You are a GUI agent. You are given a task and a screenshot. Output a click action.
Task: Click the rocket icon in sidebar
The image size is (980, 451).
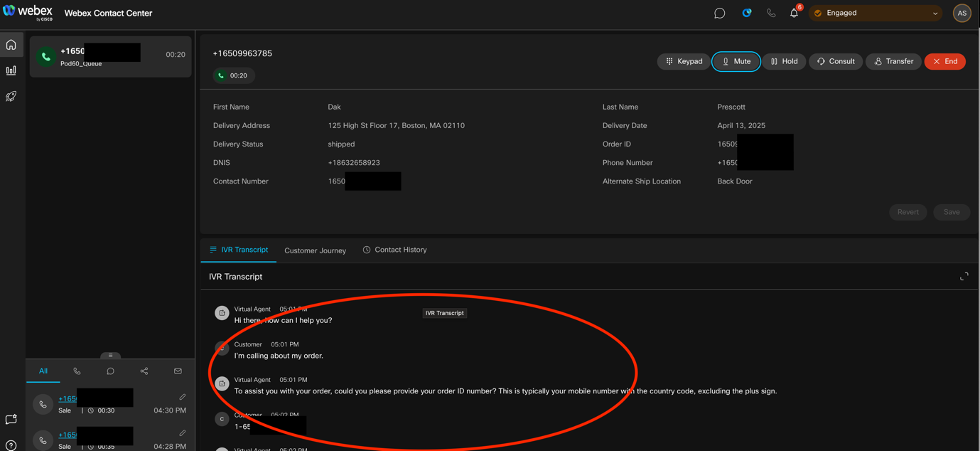pos(11,96)
